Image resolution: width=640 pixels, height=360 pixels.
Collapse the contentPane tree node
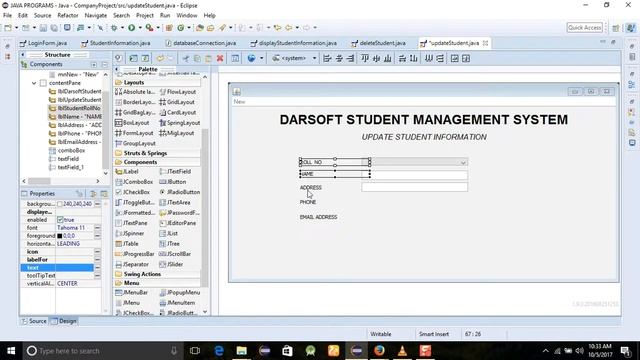(x=34, y=83)
